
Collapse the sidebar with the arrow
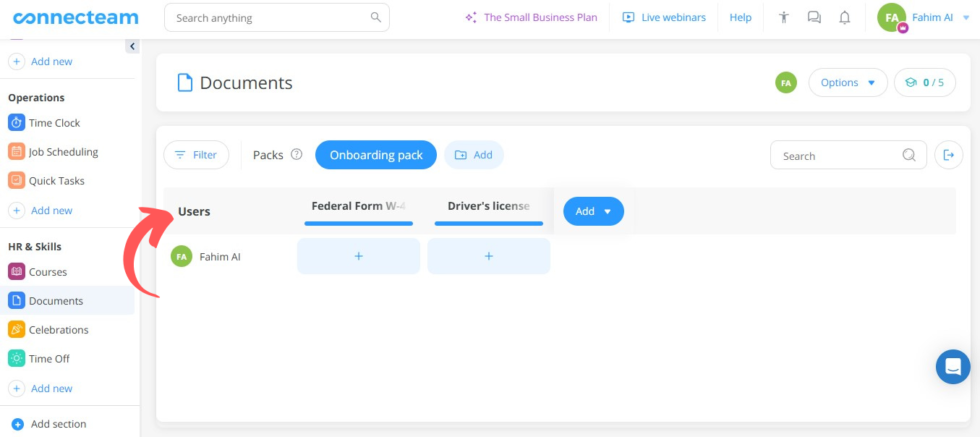(132, 46)
